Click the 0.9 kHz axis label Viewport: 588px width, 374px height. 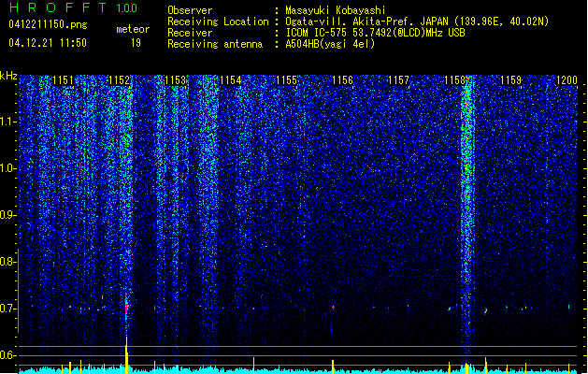click(x=7, y=215)
